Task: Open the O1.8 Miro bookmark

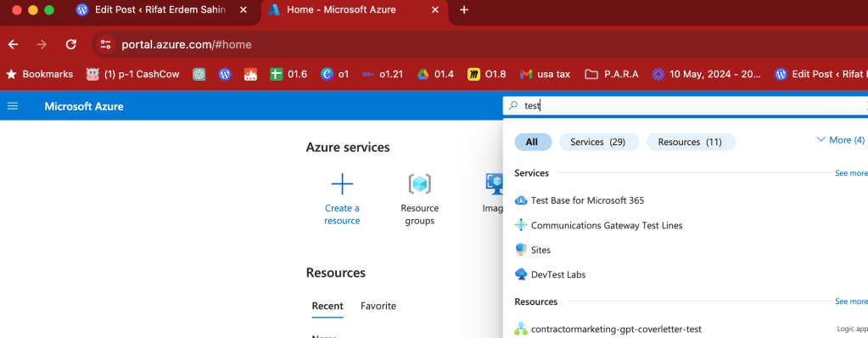Action: pos(486,74)
